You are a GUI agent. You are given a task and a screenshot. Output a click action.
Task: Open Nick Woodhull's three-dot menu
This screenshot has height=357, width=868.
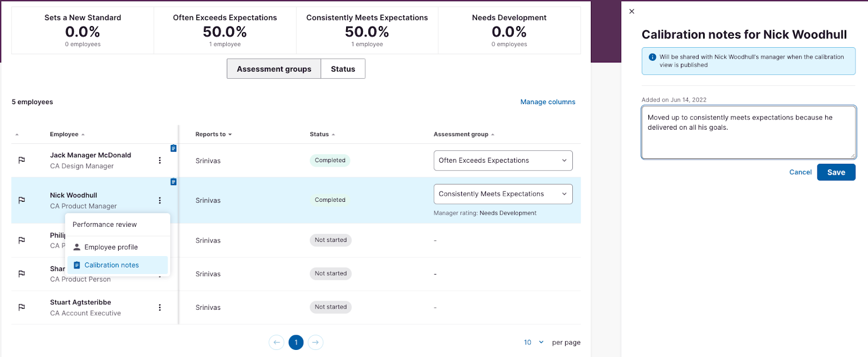159,200
